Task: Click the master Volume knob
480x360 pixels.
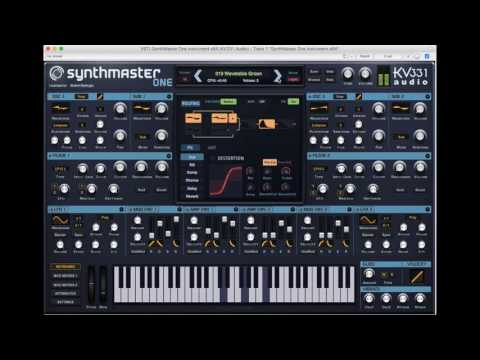Action: pos(365,73)
